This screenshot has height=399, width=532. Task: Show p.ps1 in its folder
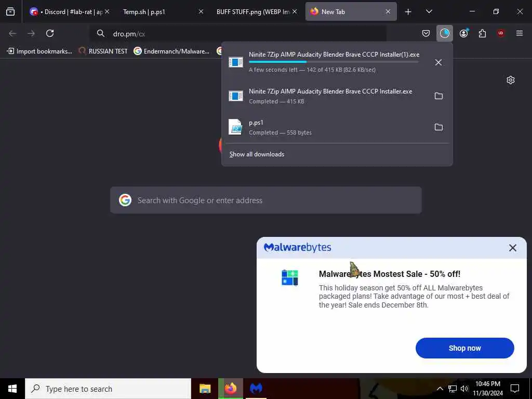coord(438,127)
